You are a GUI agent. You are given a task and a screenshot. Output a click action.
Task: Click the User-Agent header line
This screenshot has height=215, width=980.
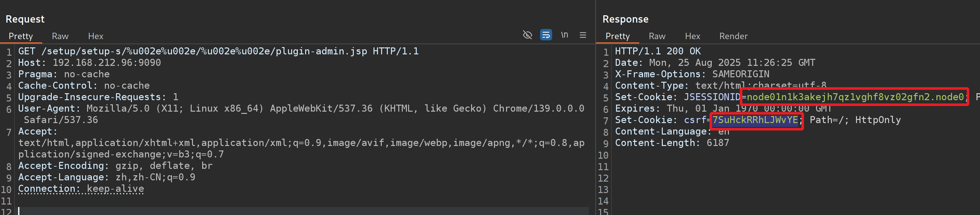click(x=300, y=108)
